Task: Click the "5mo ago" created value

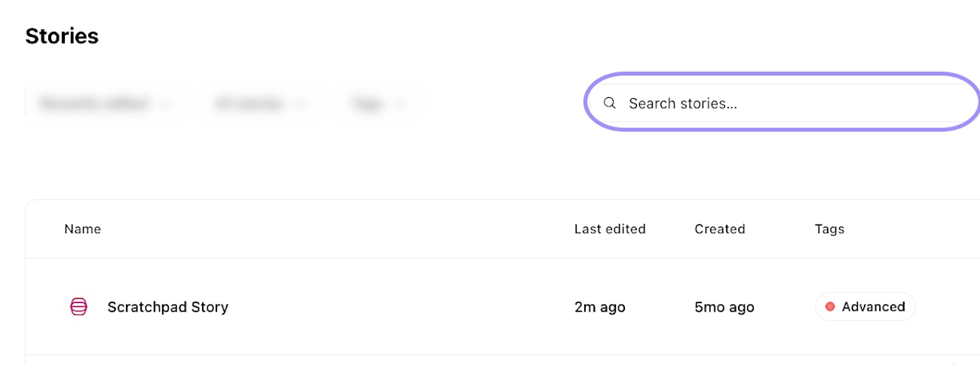Action: click(724, 307)
